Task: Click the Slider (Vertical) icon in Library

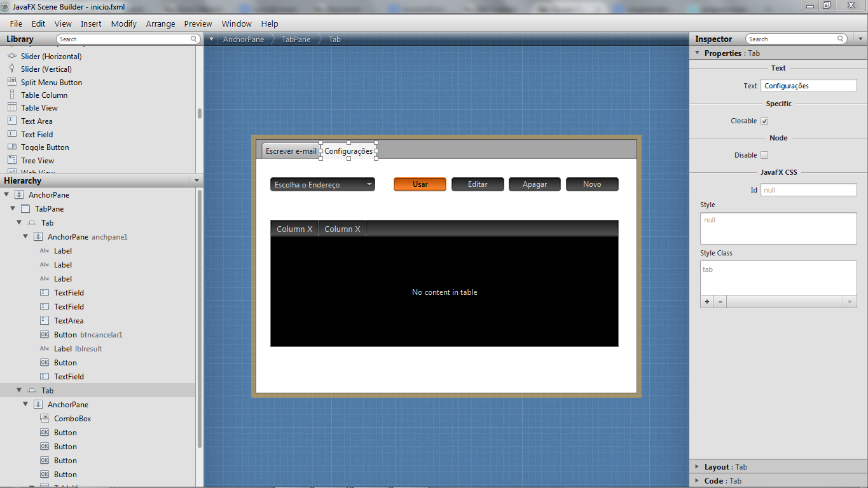Action: 12,69
